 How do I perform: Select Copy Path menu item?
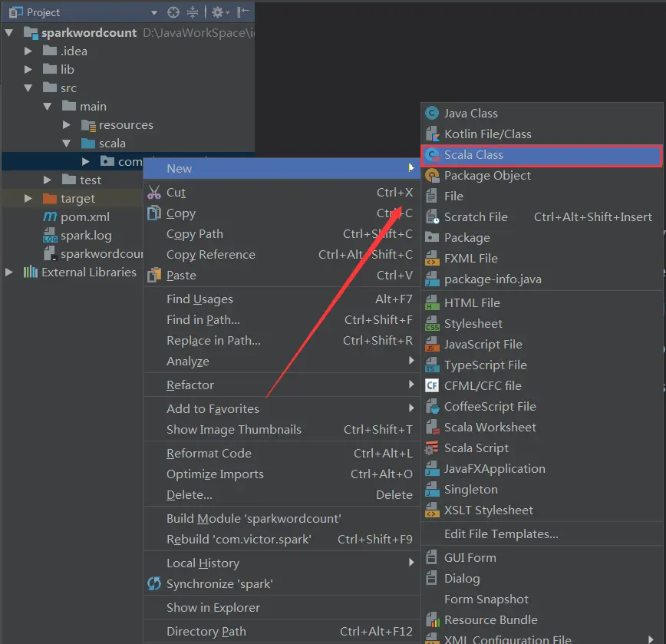coord(282,234)
